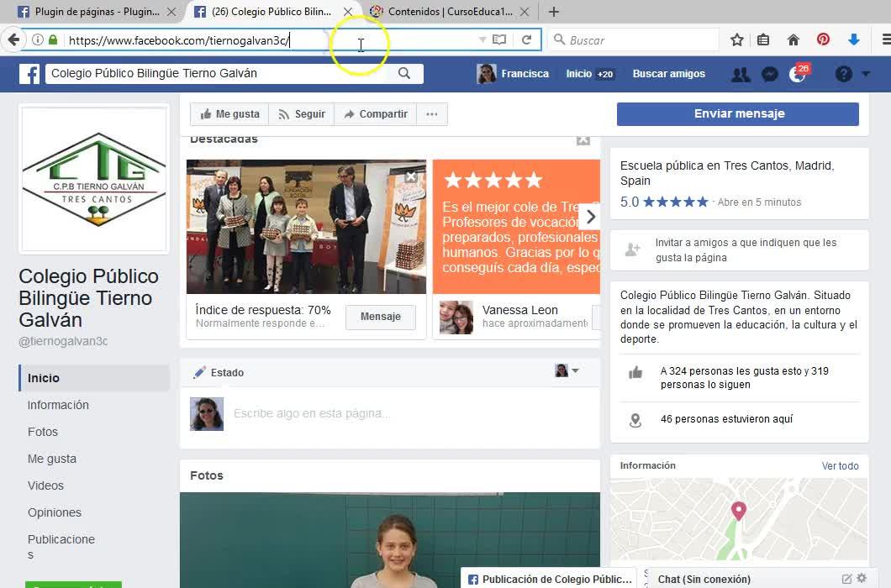The height and width of the screenshot is (588, 891).
Task: Click the CTG school logo profile picture
Action: point(94,179)
